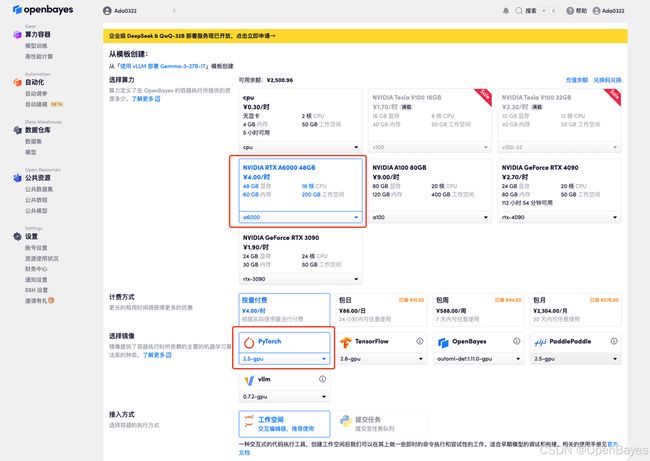Go to 资源使用状况 in sidebar
This screenshot has height=461, width=650.
coord(41,258)
